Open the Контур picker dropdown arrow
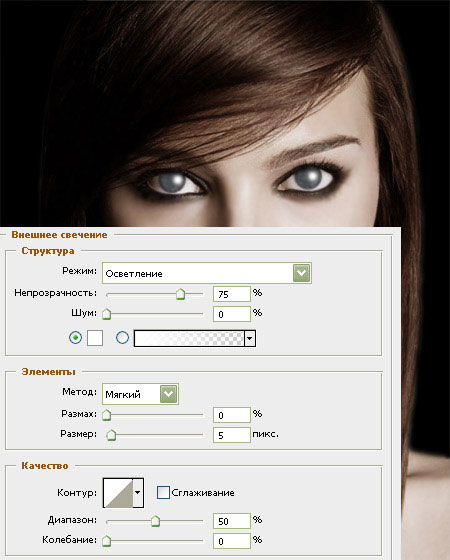 pos(138,493)
